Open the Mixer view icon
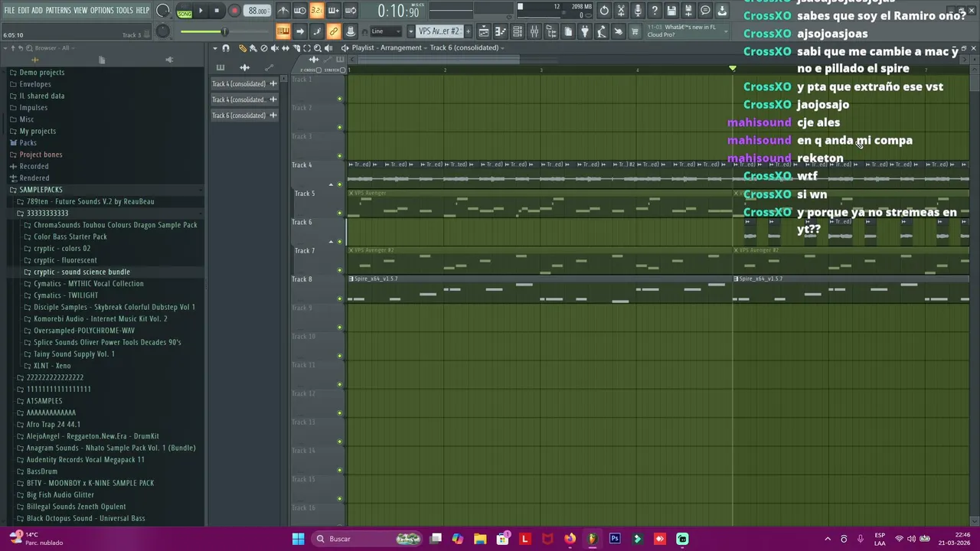 click(x=534, y=31)
